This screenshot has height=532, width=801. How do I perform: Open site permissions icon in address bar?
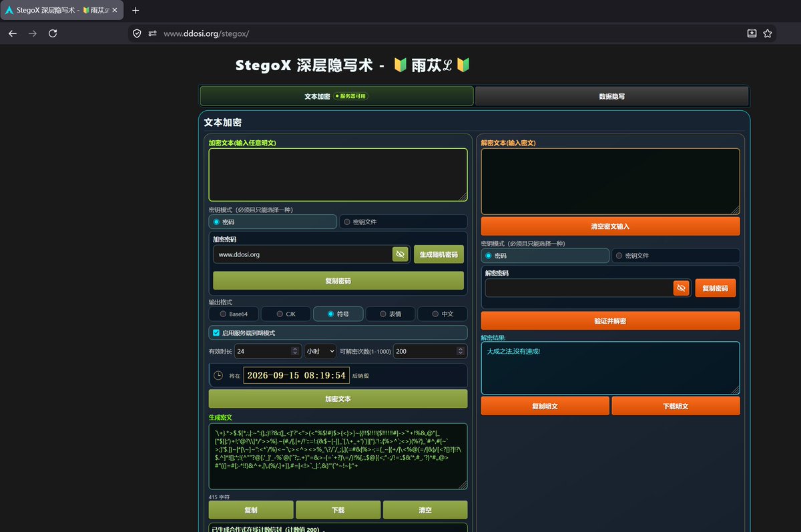[x=152, y=33]
